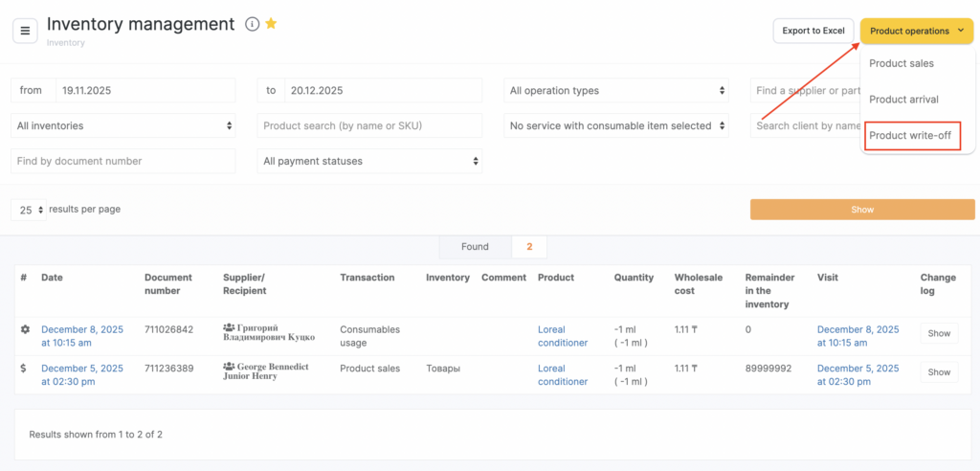Click people icon beside Григорий Владимирович

230,329
